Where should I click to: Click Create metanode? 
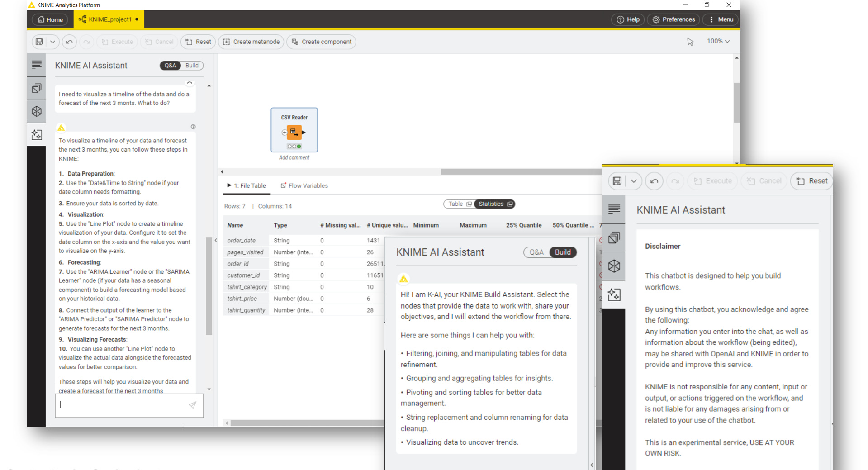click(251, 42)
